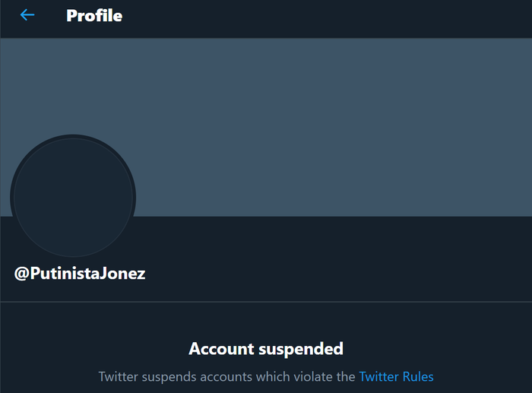The width and height of the screenshot is (532, 393).
Task: Go back using the left arrow icon
Action: coord(27,15)
